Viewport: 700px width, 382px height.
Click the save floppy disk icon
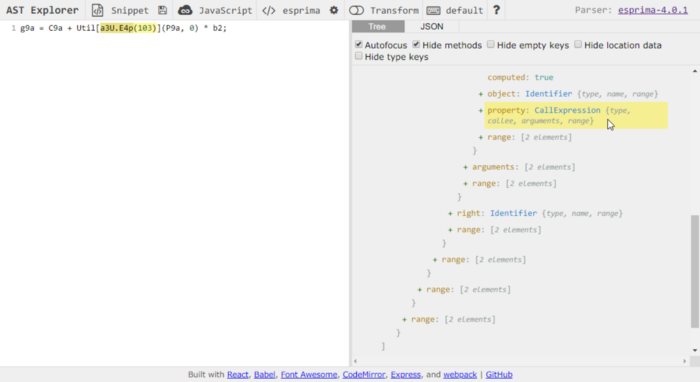(x=162, y=10)
